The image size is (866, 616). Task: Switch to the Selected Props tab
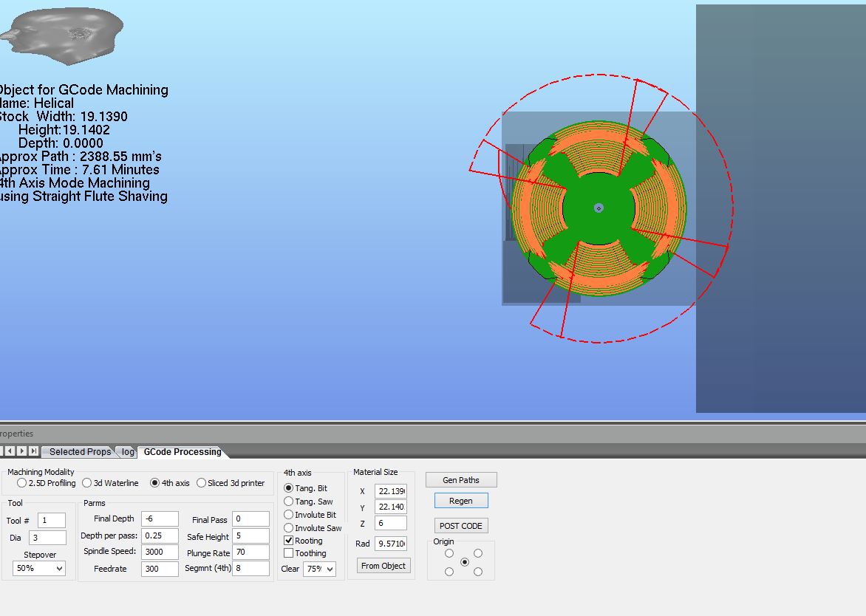click(79, 452)
